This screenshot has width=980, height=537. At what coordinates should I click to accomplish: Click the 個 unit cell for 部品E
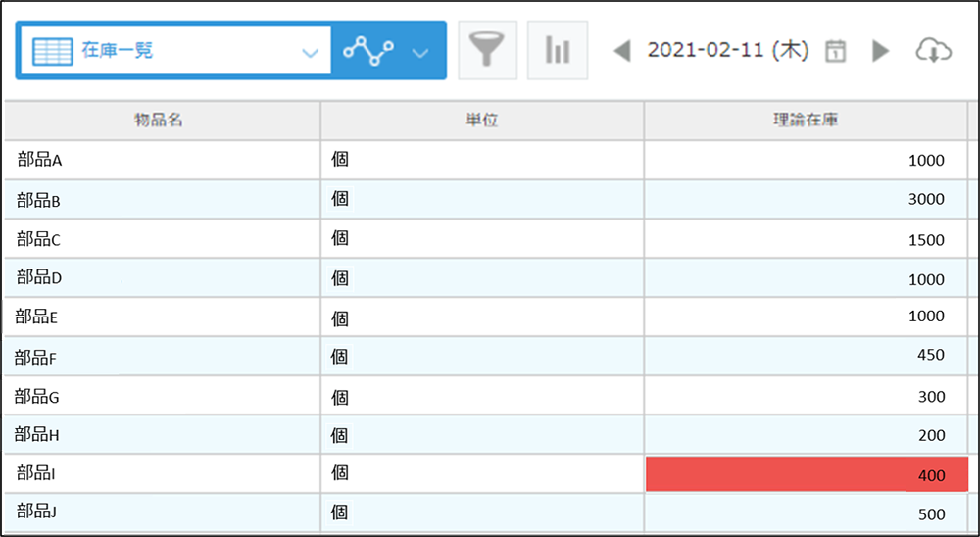click(x=481, y=317)
